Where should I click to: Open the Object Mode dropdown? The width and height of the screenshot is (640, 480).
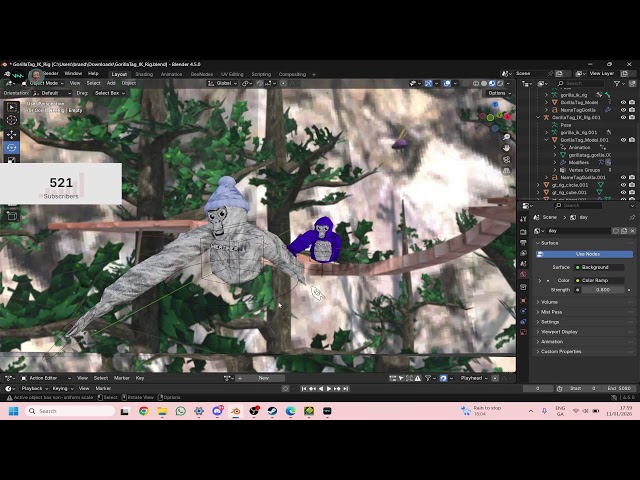(43, 83)
